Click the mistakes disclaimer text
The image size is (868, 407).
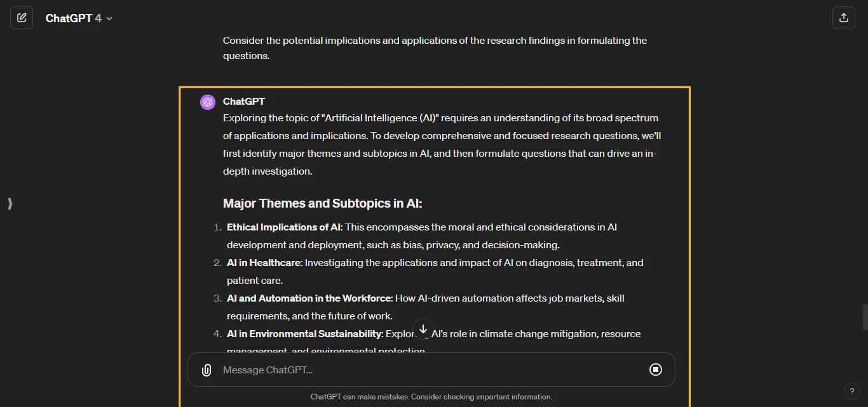(431, 396)
